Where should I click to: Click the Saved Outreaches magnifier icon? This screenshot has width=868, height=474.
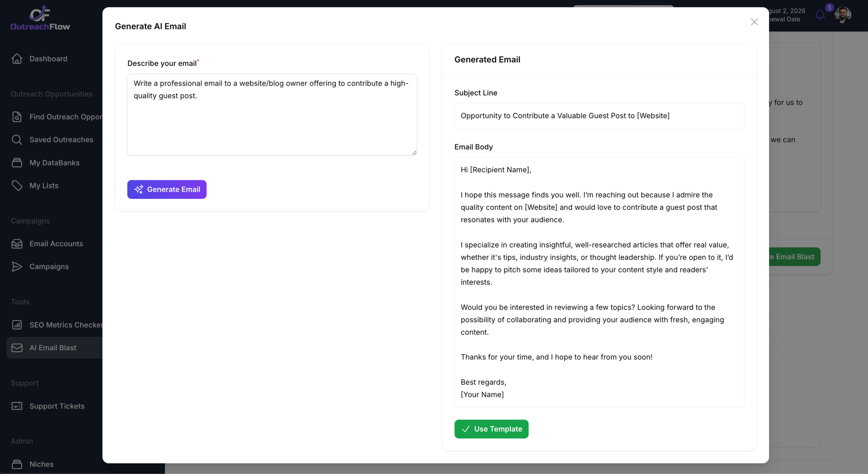(17, 140)
